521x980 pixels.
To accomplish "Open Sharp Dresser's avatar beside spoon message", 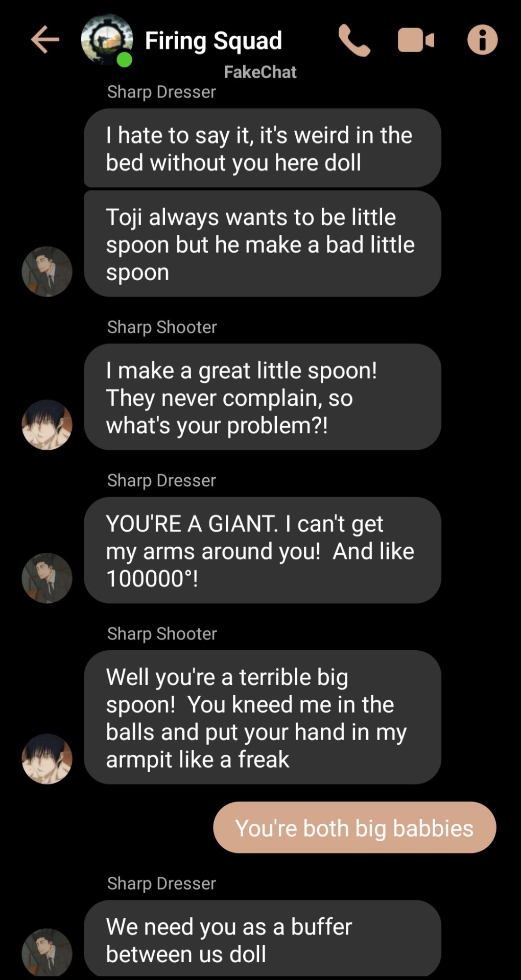I will 47,272.
